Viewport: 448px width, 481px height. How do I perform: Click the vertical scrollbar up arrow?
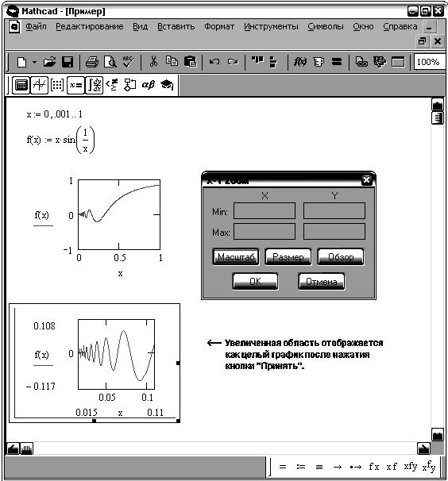coord(438,106)
